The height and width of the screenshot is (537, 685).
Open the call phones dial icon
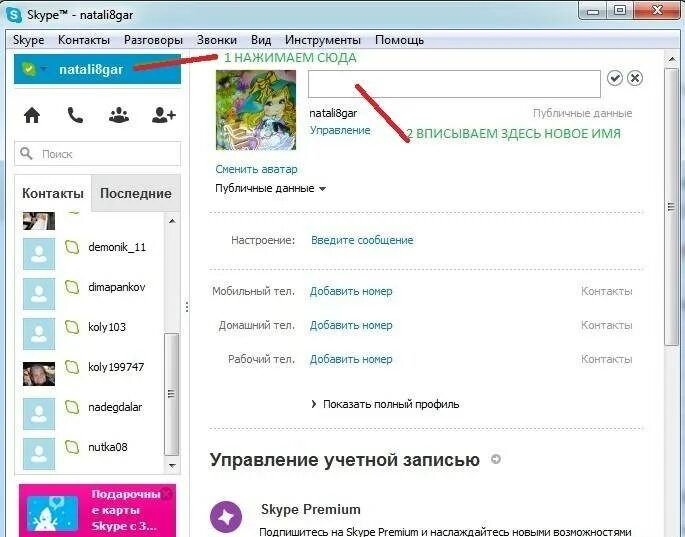pos(75,115)
